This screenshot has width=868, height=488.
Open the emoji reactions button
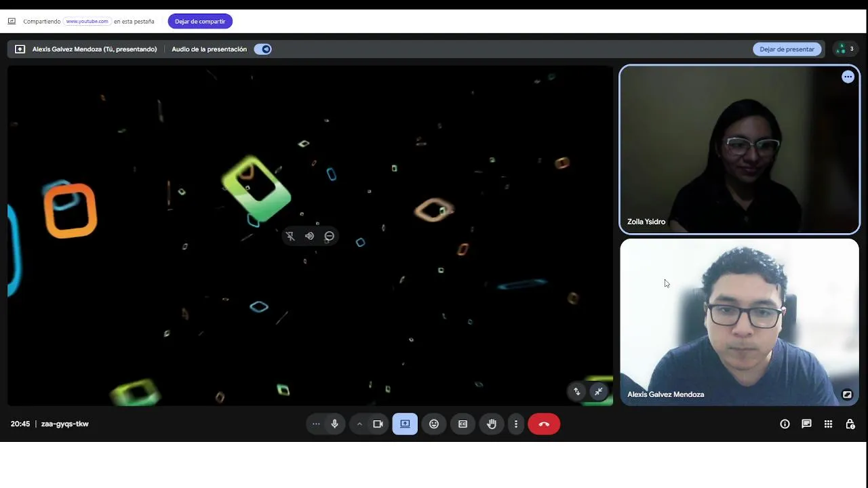pyautogui.click(x=434, y=424)
